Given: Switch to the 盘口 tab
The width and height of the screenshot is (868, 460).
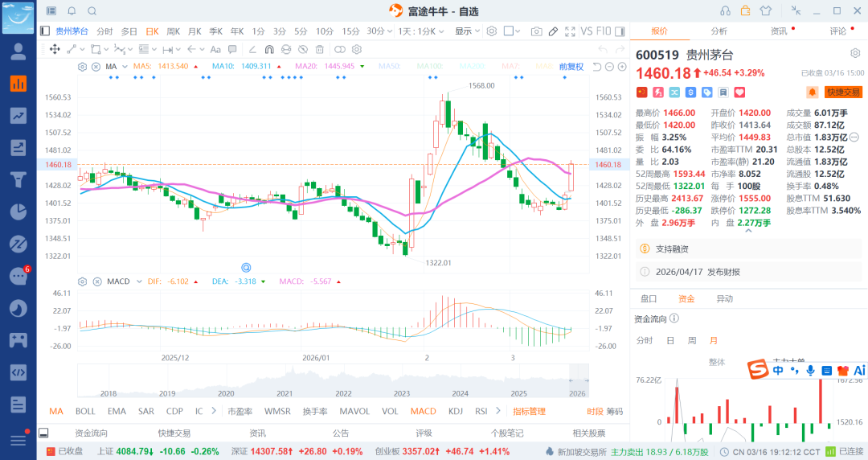Looking at the screenshot, I should pyautogui.click(x=649, y=298).
